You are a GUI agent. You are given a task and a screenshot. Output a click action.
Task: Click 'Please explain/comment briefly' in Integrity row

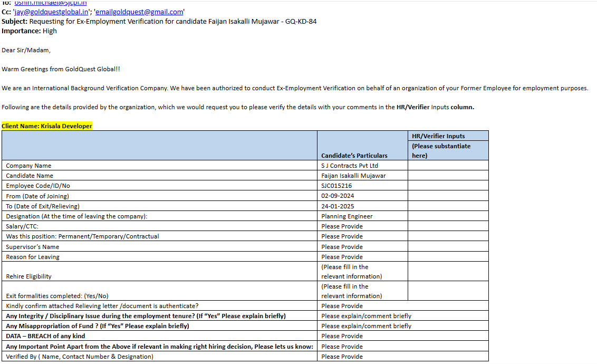click(367, 316)
